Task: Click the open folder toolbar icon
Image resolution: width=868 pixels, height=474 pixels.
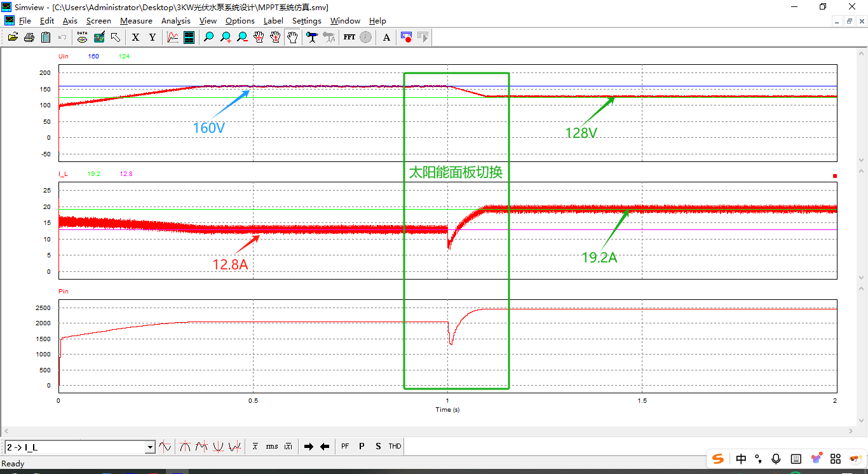Action: [x=13, y=37]
